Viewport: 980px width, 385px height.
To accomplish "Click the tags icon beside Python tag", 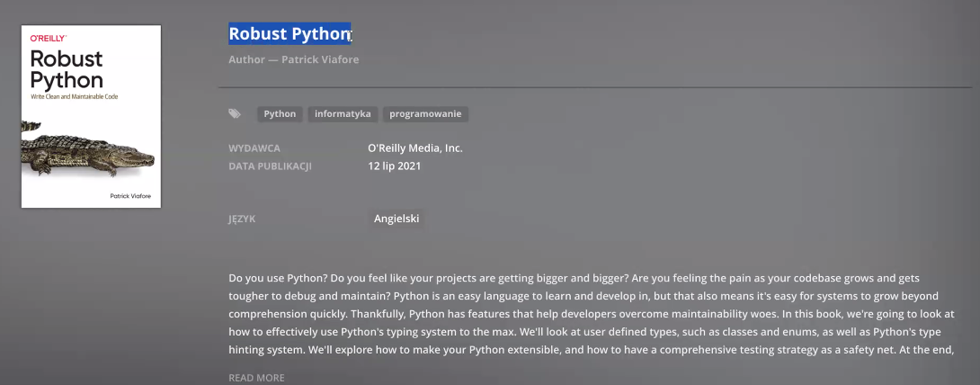I will pyautogui.click(x=235, y=113).
